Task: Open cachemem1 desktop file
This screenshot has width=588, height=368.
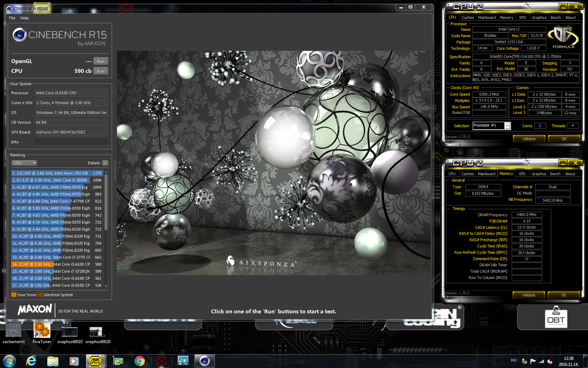Action: (x=14, y=333)
